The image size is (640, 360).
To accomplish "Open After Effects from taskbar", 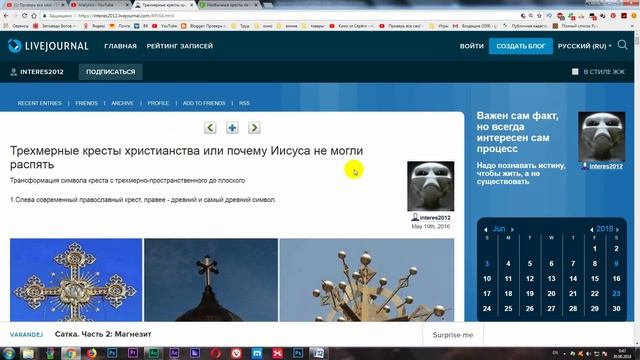I will (x=174, y=353).
